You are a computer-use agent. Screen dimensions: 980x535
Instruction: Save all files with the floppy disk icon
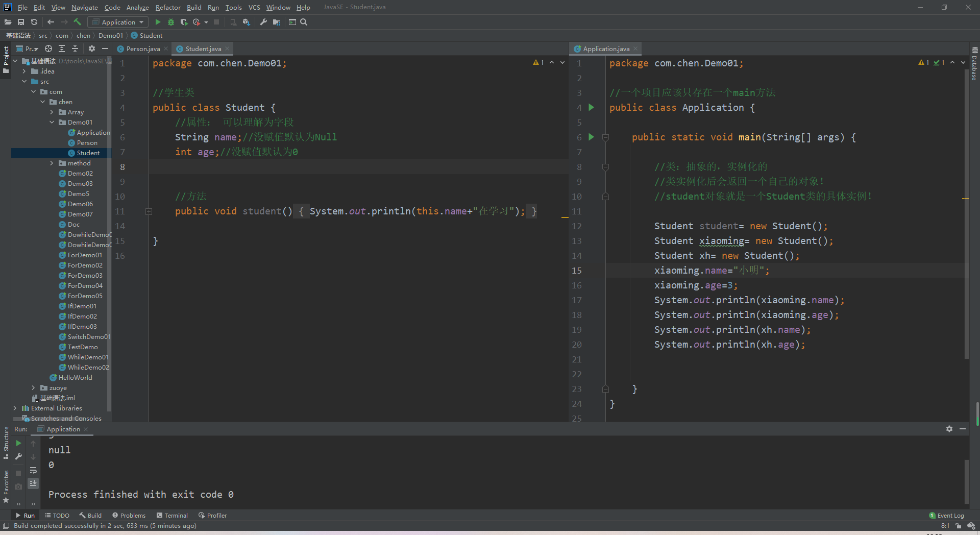click(21, 22)
